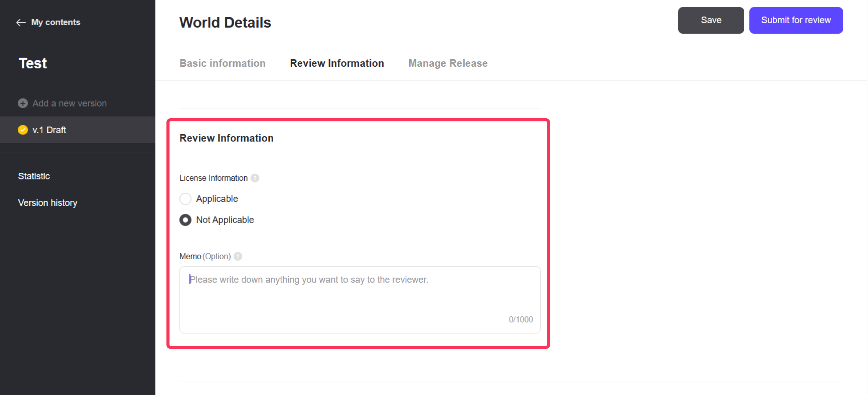Click the 0/1000 character counter
This screenshot has width=868, height=395.
coord(521,319)
